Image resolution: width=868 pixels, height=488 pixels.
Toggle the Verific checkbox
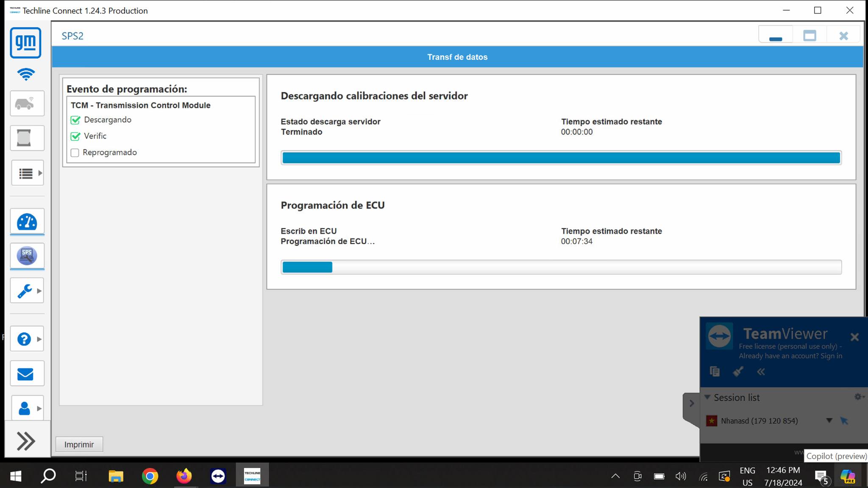(x=75, y=136)
